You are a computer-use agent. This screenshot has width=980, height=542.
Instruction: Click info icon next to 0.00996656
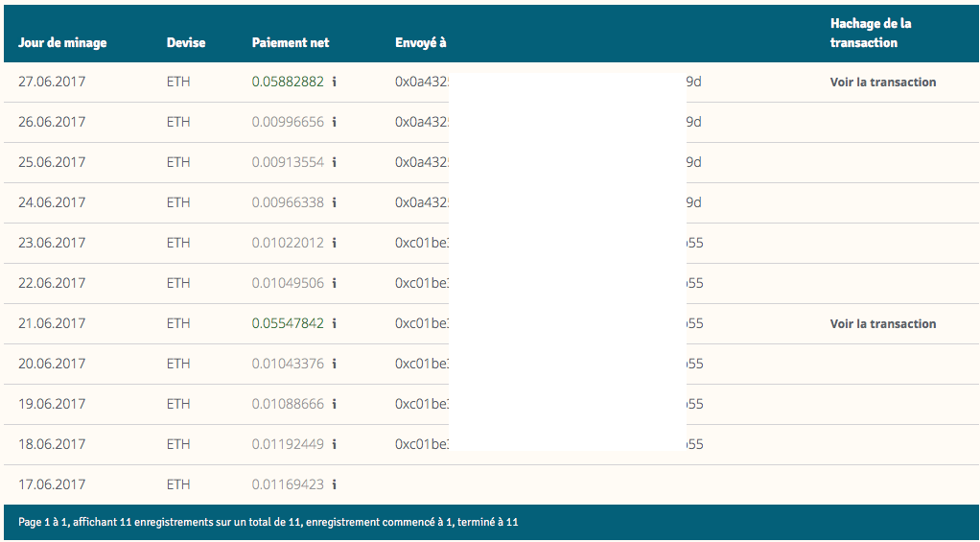pyautogui.click(x=335, y=122)
